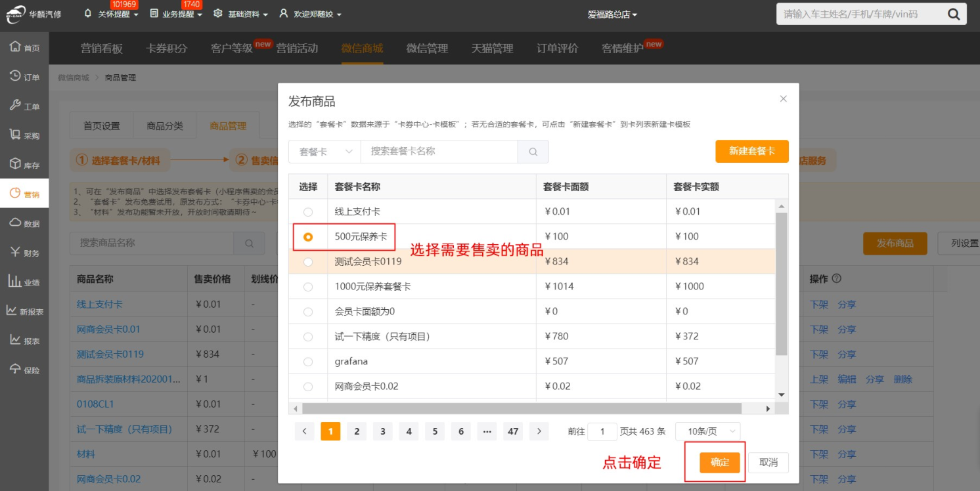Open 新报表 new reports in sidebar
Image resolution: width=980 pixels, height=491 pixels.
[x=24, y=311]
